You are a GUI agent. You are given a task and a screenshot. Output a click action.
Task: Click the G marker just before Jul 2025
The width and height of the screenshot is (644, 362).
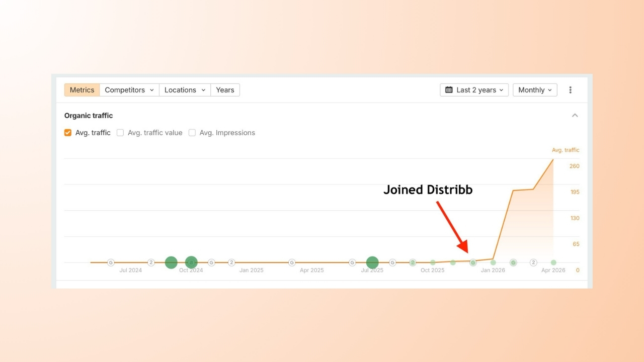pyautogui.click(x=352, y=262)
